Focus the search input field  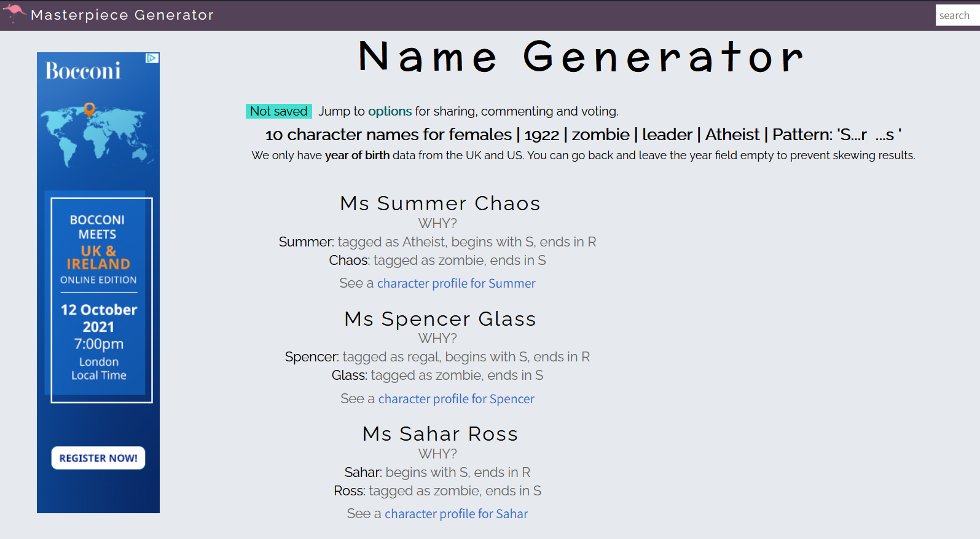(x=957, y=15)
